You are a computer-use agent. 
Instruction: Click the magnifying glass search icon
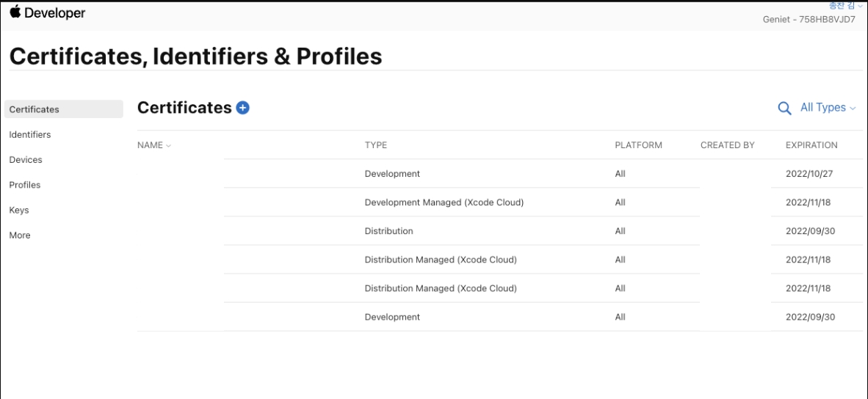pyautogui.click(x=784, y=109)
